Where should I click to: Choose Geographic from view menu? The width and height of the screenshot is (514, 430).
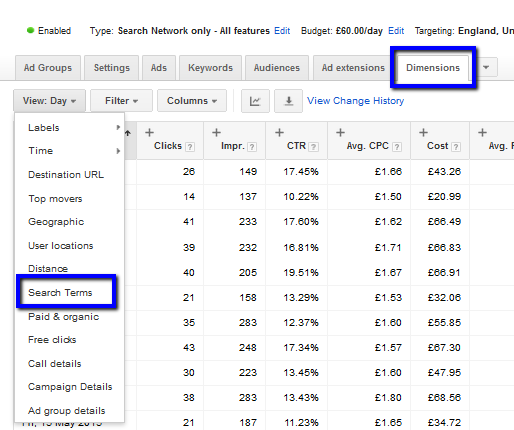56,222
